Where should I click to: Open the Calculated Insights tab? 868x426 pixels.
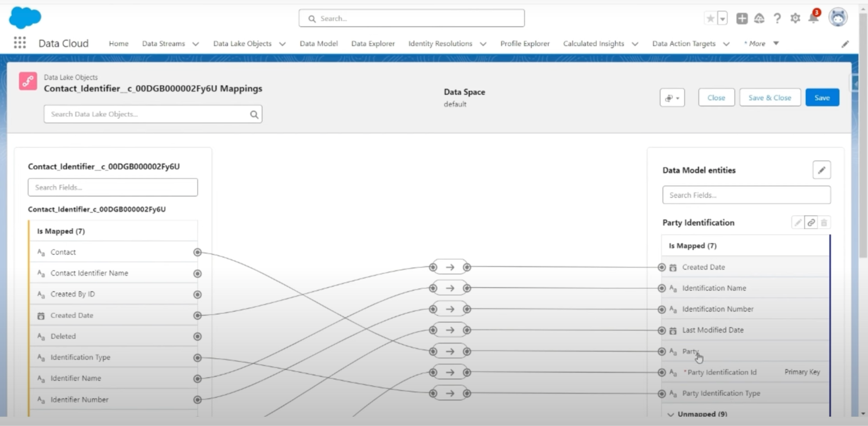593,43
